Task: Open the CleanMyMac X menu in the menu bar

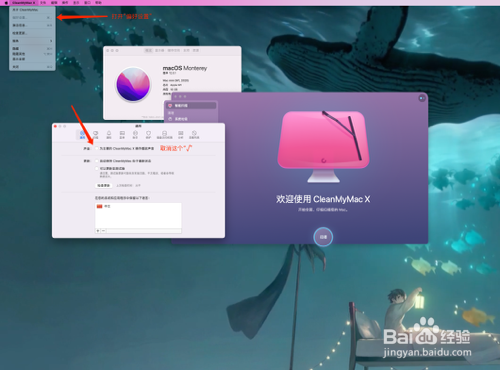Action: coord(23,3)
